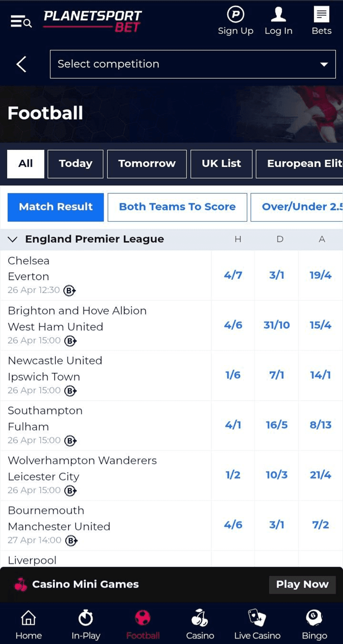Open the Bets slip icon

(321, 15)
